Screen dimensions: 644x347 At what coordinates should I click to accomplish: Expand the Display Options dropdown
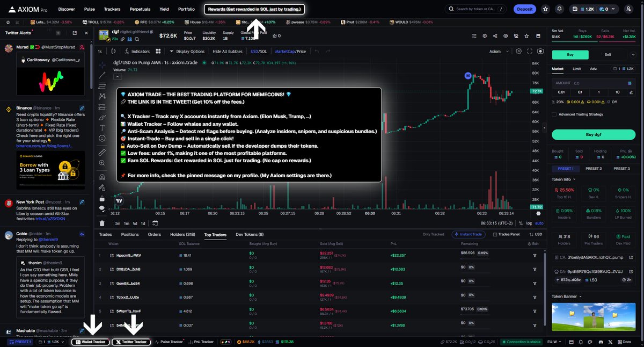(187, 52)
